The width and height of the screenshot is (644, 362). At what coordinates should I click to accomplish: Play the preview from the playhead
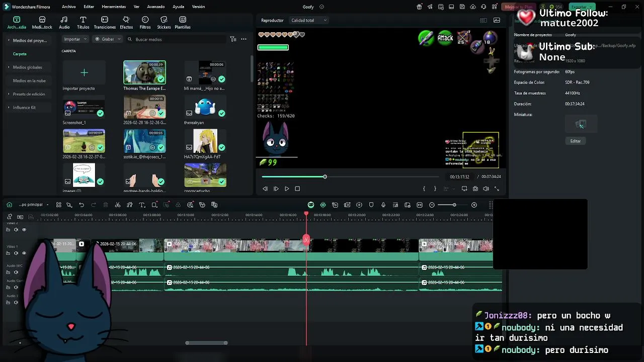287,189
